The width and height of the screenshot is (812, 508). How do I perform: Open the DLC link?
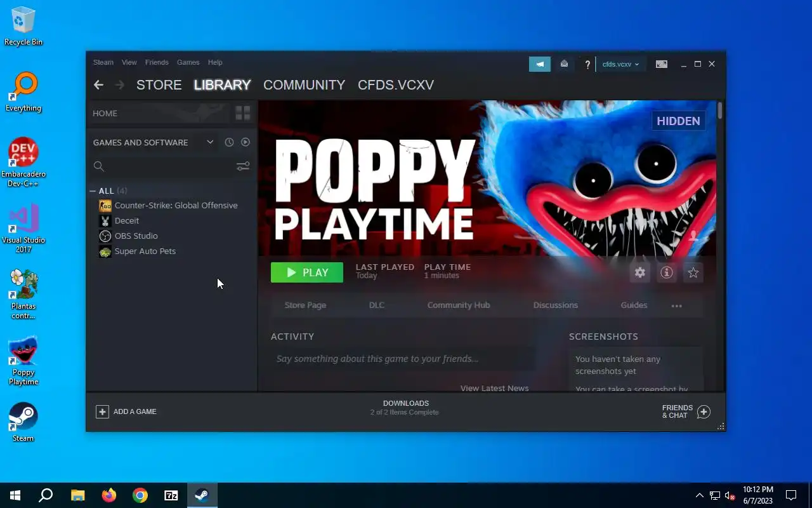377,305
